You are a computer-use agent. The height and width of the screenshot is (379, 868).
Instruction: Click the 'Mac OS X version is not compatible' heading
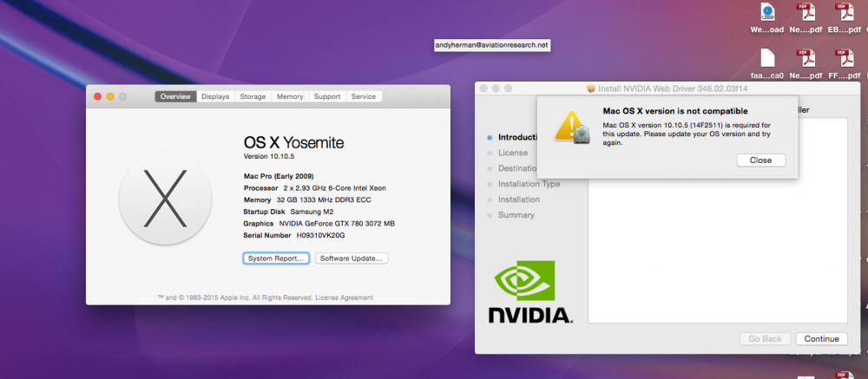point(674,111)
